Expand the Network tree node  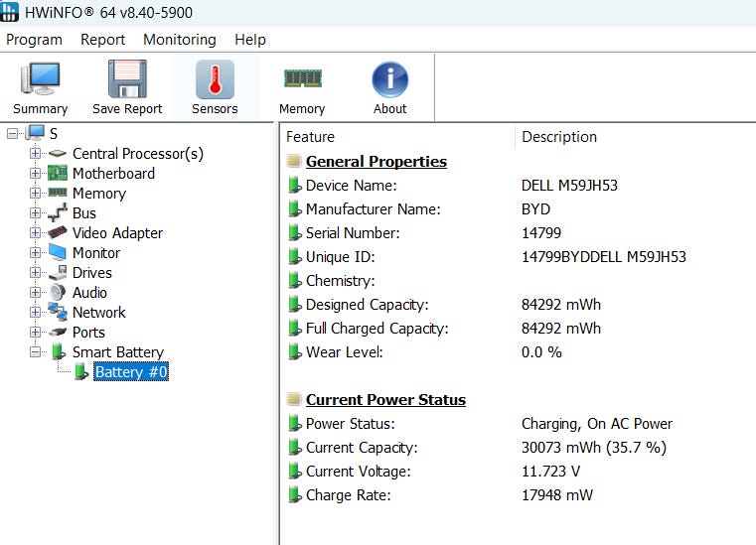click(x=36, y=313)
